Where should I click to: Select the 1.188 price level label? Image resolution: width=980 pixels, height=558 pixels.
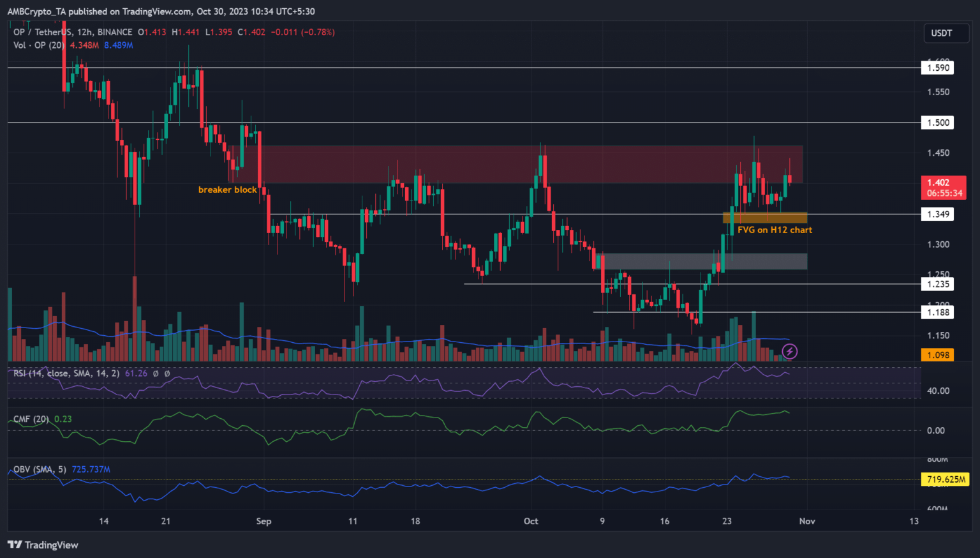coord(937,312)
